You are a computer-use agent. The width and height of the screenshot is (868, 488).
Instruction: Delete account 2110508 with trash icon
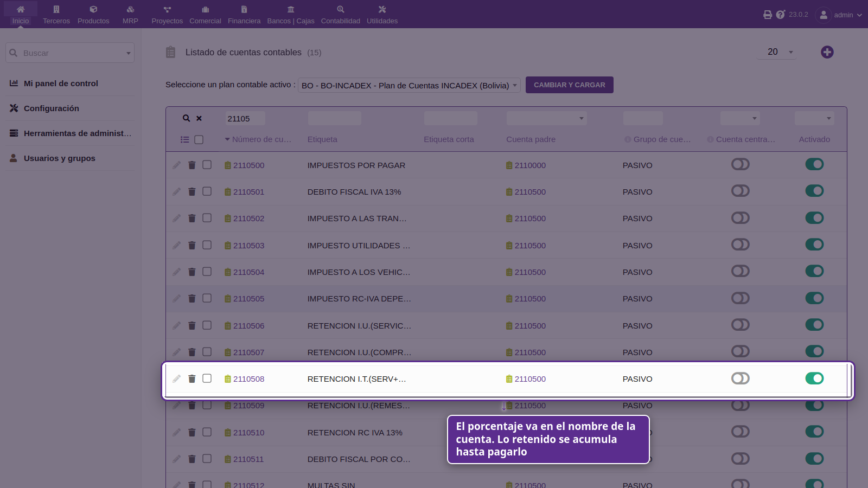click(x=192, y=378)
